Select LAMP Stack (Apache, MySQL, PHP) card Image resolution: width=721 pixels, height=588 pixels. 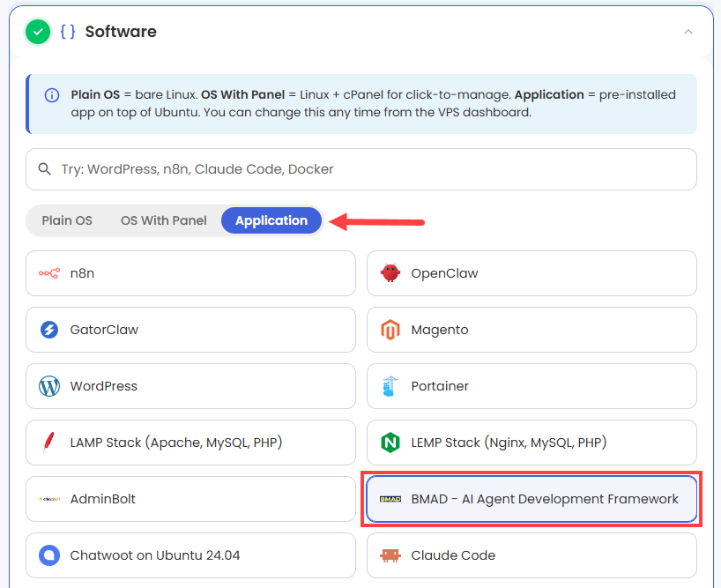click(x=190, y=443)
